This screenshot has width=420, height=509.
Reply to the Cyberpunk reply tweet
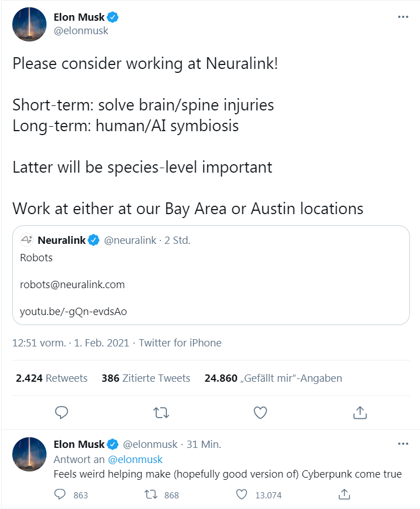click(x=60, y=494)
